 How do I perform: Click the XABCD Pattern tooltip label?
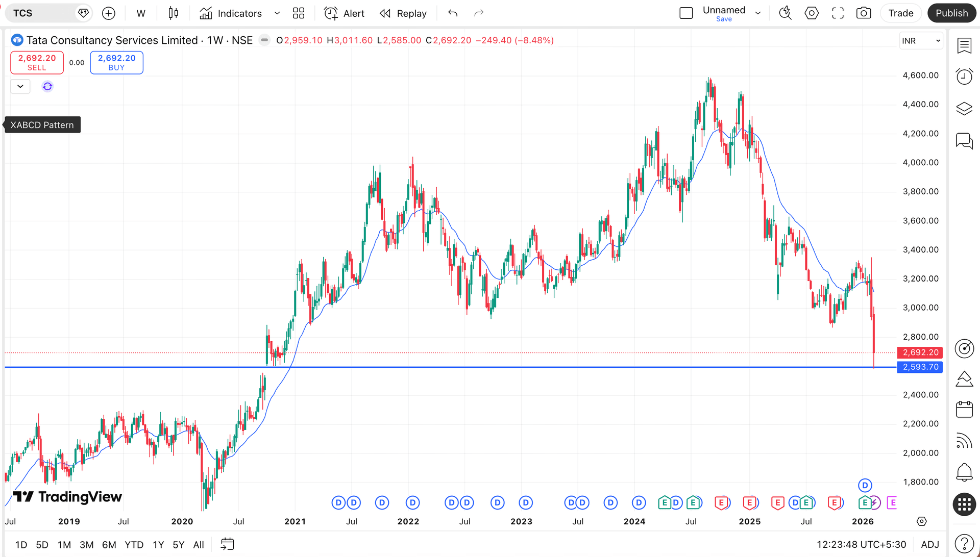point(42,125)
